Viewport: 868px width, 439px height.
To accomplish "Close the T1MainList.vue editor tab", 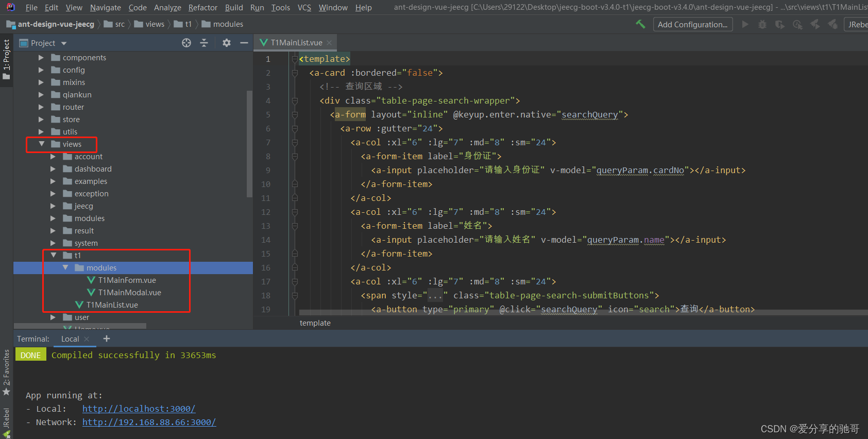I will [329, 43].
